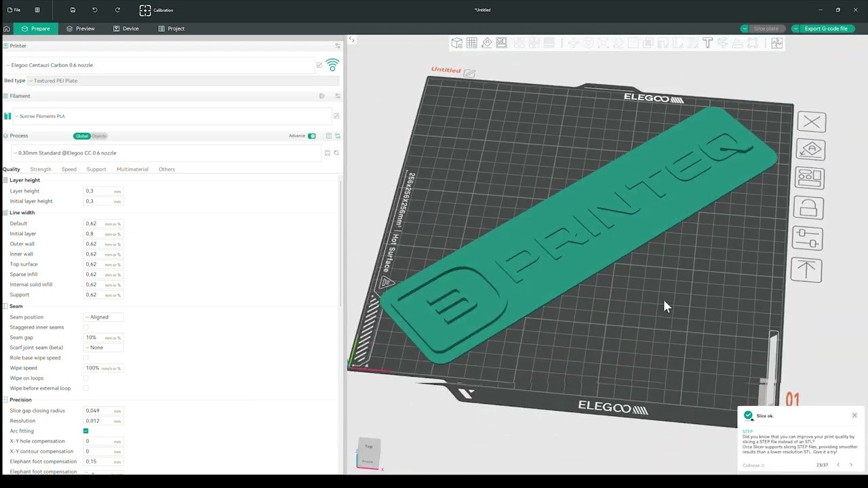Toggle the Advance mode switch
Image resolution: width=868 pixels, height=488 pixels.
coord(312,136)
